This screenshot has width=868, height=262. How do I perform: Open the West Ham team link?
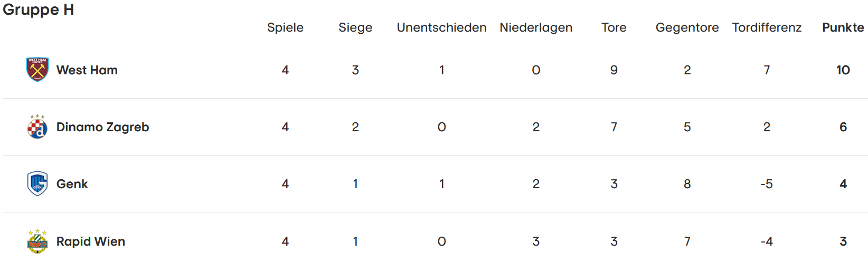coord(87,70)
